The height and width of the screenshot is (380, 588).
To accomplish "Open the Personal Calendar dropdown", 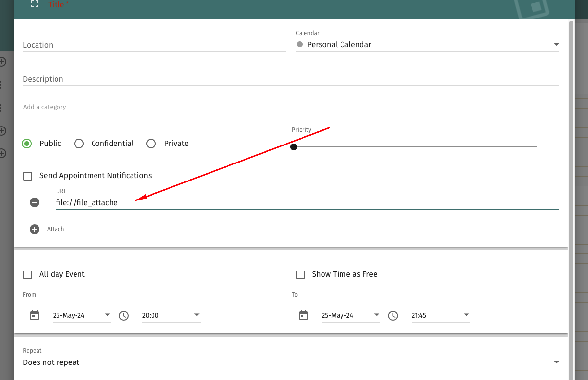I will (427, 45).
